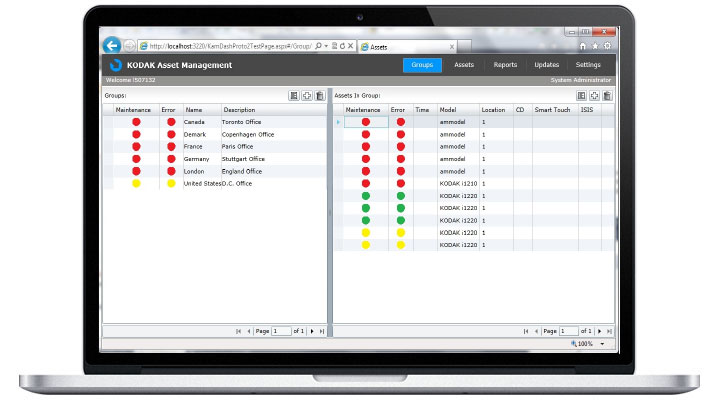Delete group with Groups trash icon
Screen dimensions: 720x400
[320, 96]
